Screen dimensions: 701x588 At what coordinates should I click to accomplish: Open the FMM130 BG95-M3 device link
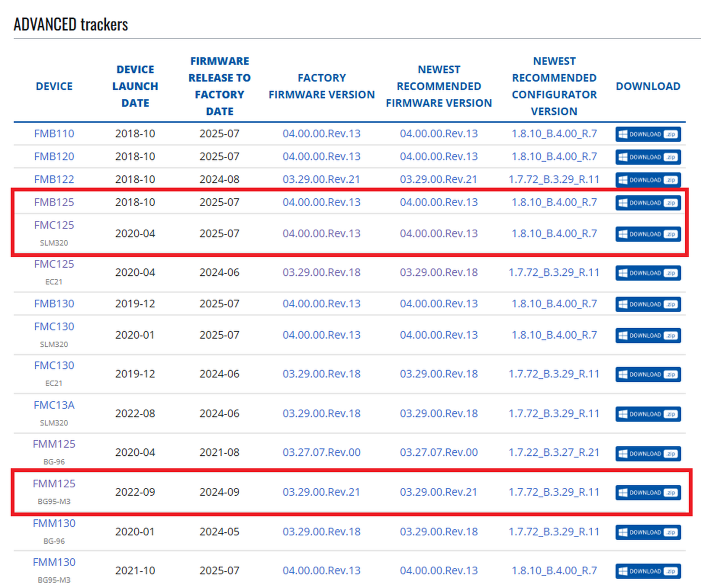point(54,562)
